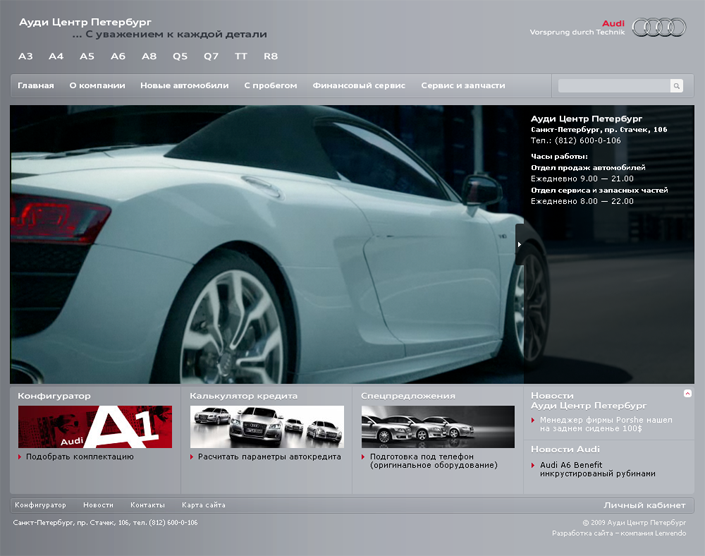Open О компании menu item

(x=97, y=85)
